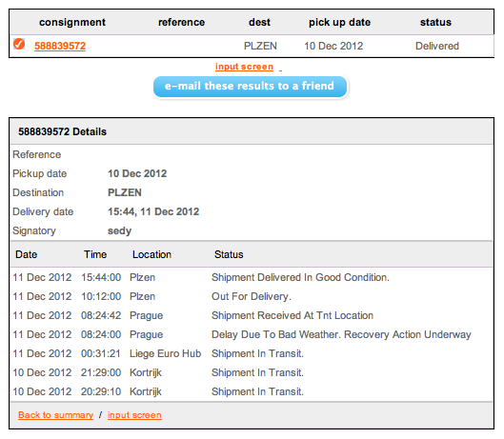Select Plzen location in 15:44:00 row
The width and height of the screenshot is (504, 439).
point(142,277)
